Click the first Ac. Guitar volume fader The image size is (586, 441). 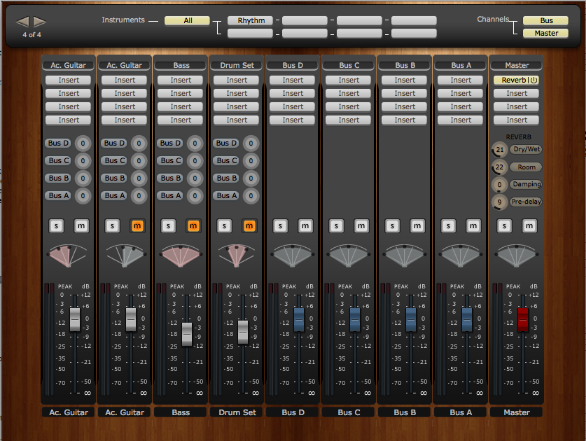tap(75, 320)
